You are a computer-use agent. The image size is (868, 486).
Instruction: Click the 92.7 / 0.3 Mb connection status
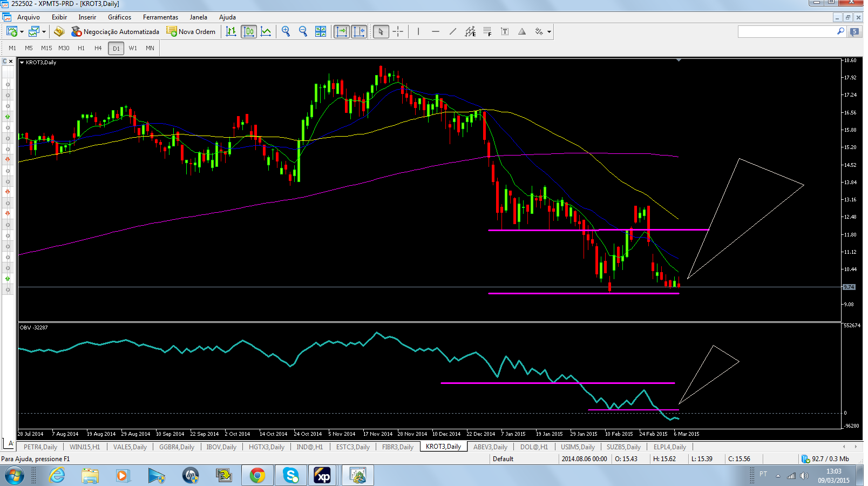click(825, 459)
